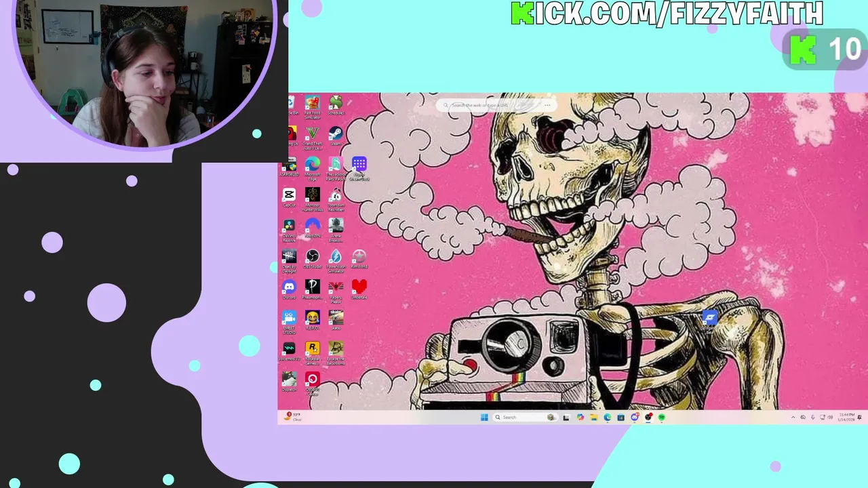Open the volume control in system tray
Viewport: 868px width, 488px height.
click(831, 418)
